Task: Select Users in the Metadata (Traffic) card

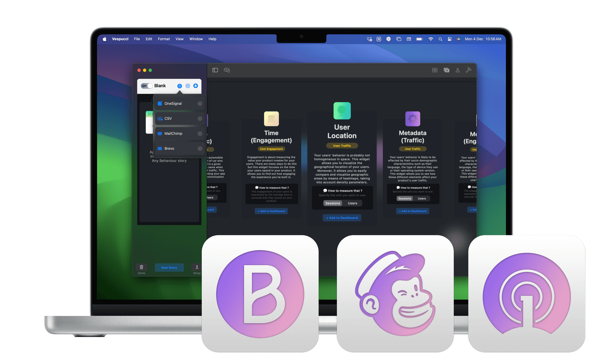Action: (x=422, y=198)
